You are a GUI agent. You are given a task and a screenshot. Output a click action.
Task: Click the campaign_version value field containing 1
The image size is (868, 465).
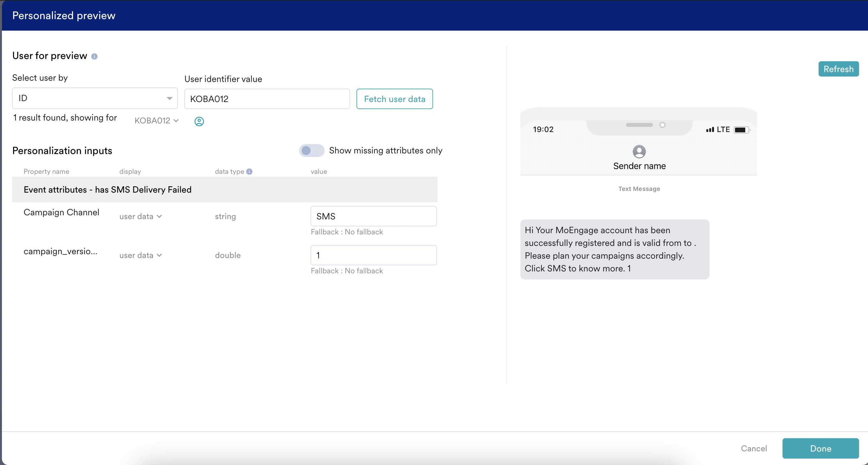373,255
